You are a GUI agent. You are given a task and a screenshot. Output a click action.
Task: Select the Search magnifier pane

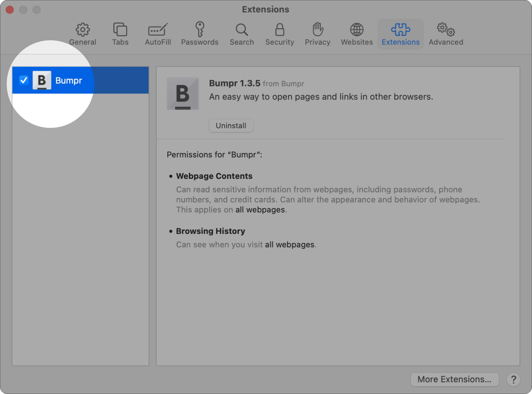242,34
